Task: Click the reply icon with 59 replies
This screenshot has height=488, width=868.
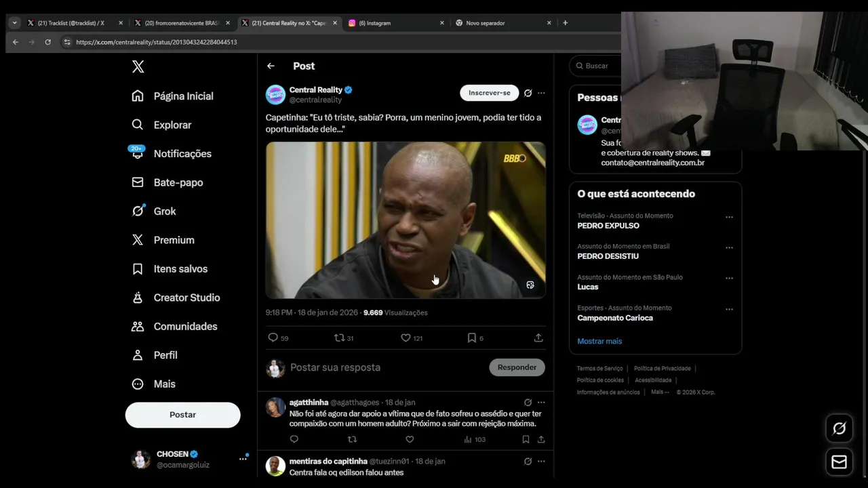Action: 278,338
